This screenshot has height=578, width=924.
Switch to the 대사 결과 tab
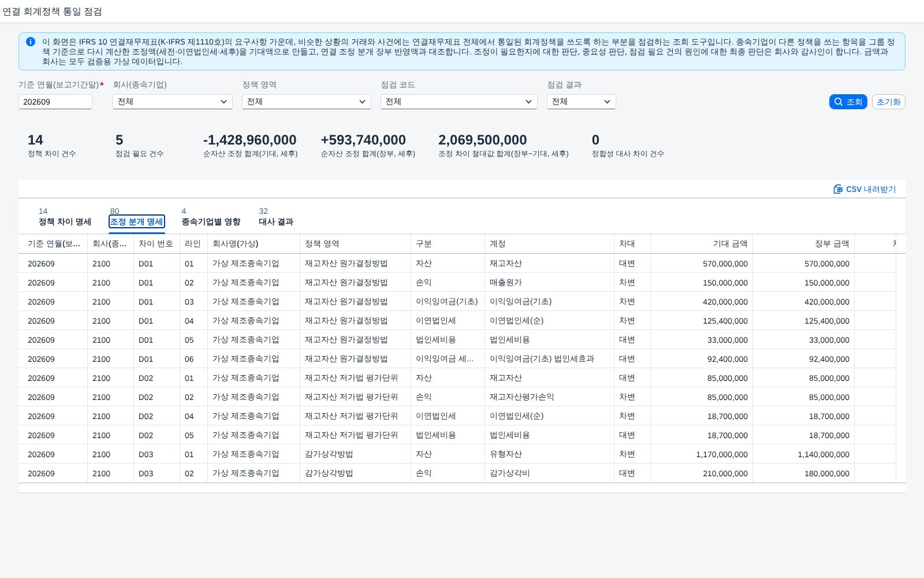tap(276, 221)
